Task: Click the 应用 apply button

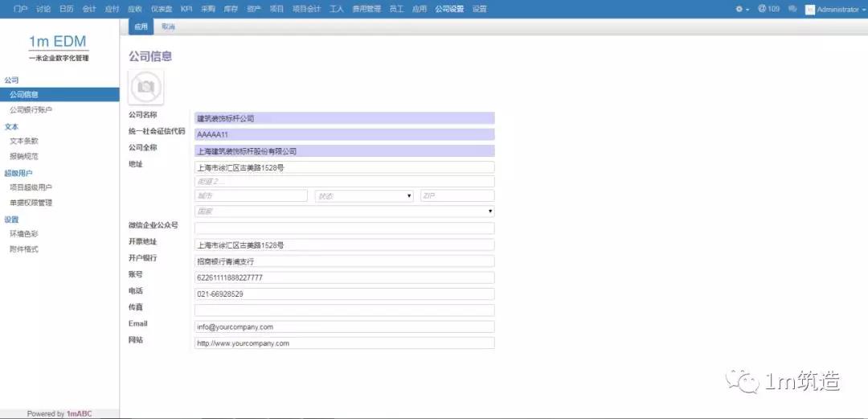Action: (141, 27)
